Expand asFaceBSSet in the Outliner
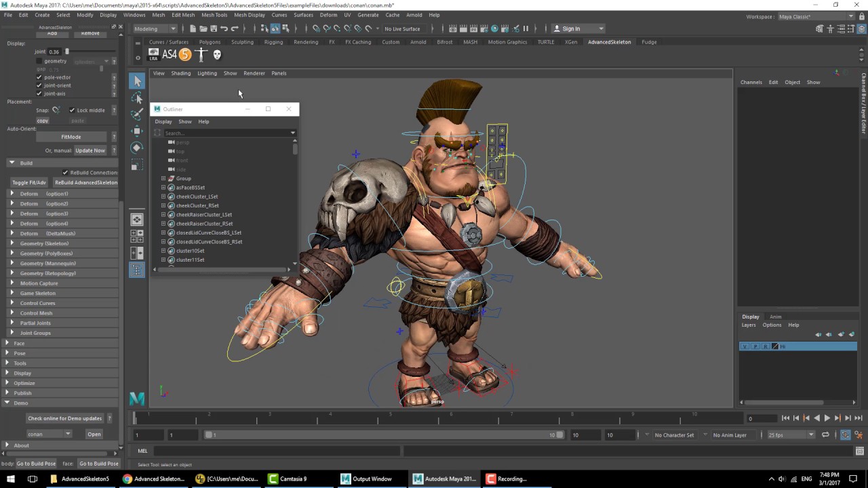868x488 pixels. point(163,188)
